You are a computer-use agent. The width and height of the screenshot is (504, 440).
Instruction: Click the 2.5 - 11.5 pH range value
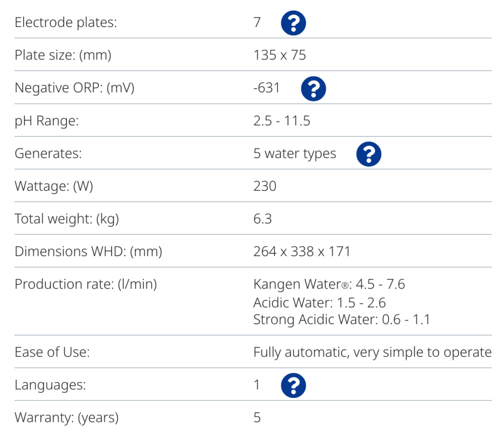(282, 121)
